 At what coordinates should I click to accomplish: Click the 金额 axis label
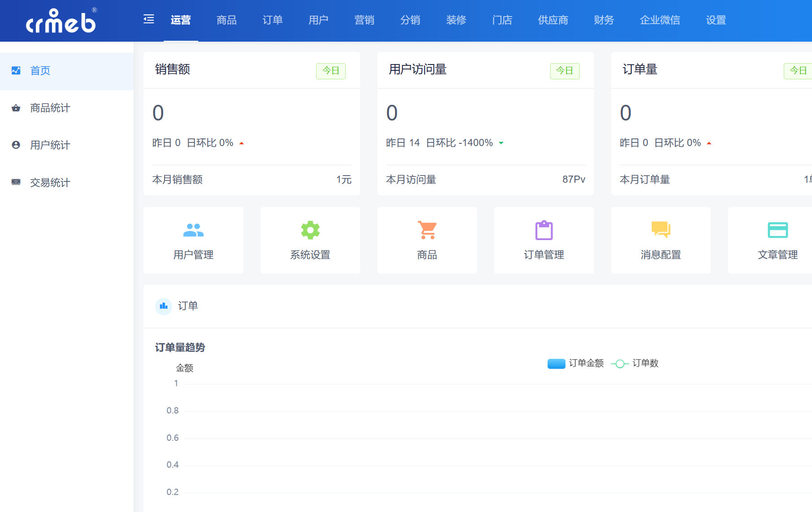point(185,368)
